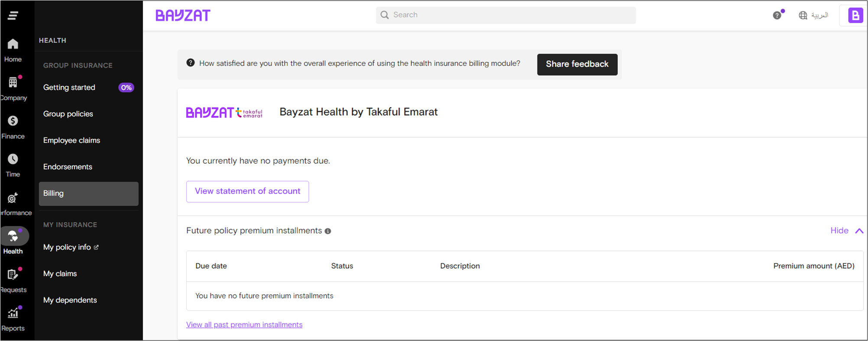Click the Due date column header
Screen dimensions: 868x341
[x=211, y=266]
